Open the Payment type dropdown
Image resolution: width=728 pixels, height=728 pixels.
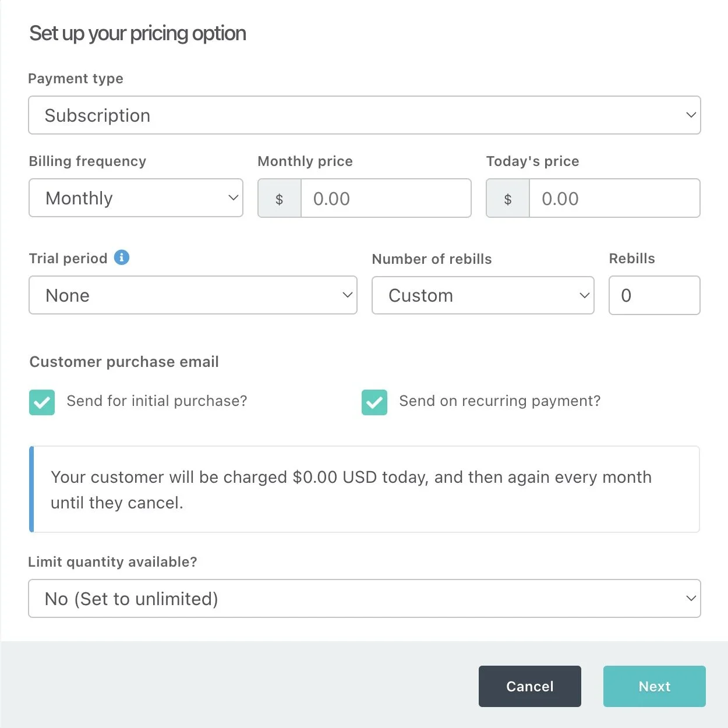click(x=364, y=115)
